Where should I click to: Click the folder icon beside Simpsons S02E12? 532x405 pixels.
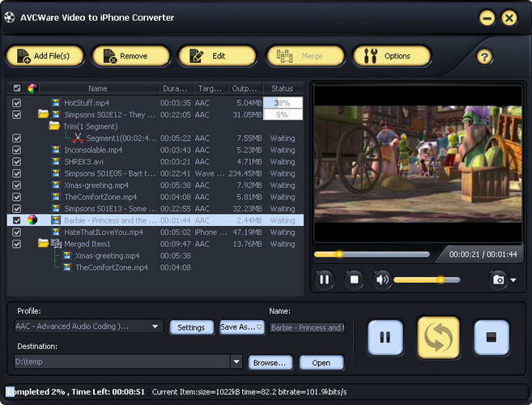pos(43,114)
